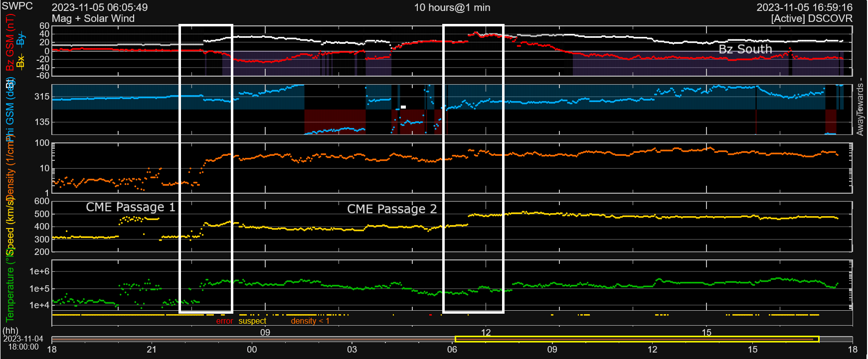Screen dimensions: 868x359
Task: Click the '12' hour tick below zoomed plots
Action: click(486, 332)
